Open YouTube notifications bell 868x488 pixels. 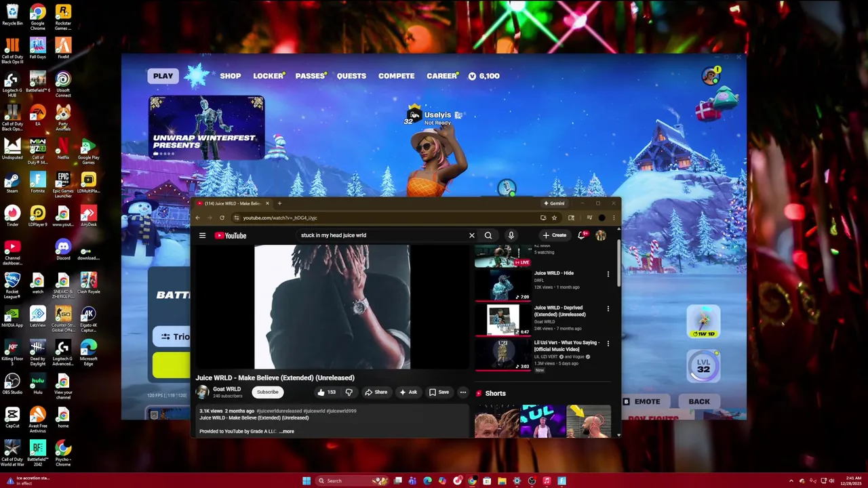tap(581, 235)
